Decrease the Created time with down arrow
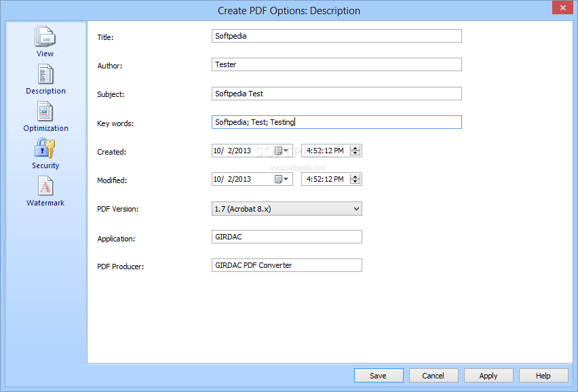 point(355,153)
